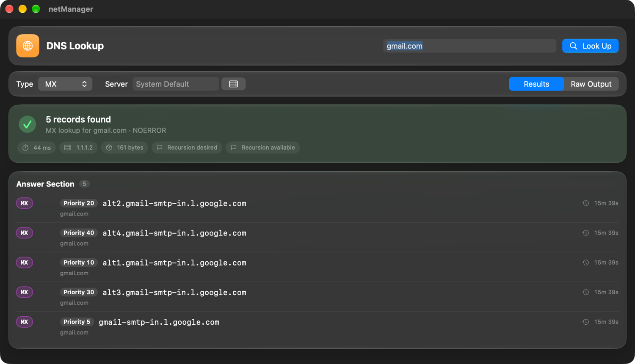Click MX badge for alt1.gmail-smtp-in record
The height and width of the screenshot is (364, 635).
pos(25,263)
